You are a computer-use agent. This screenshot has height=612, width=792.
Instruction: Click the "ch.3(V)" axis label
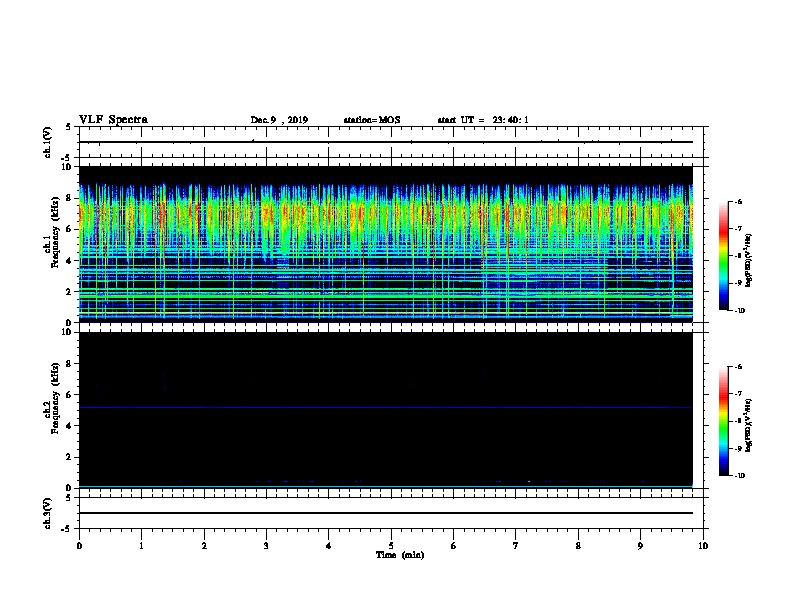pyautogui.click(x=48, y=514)
